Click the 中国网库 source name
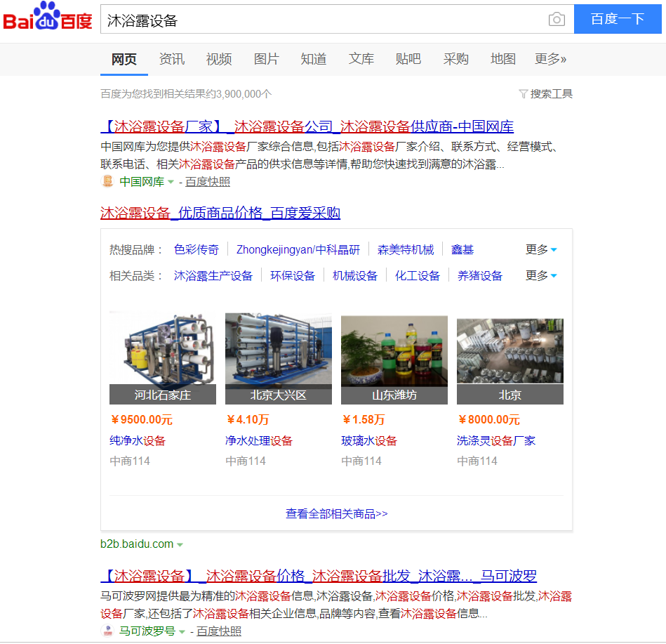The width and height of the screenshot is (666, 644). pyautogui.click(x=142, y=182)
